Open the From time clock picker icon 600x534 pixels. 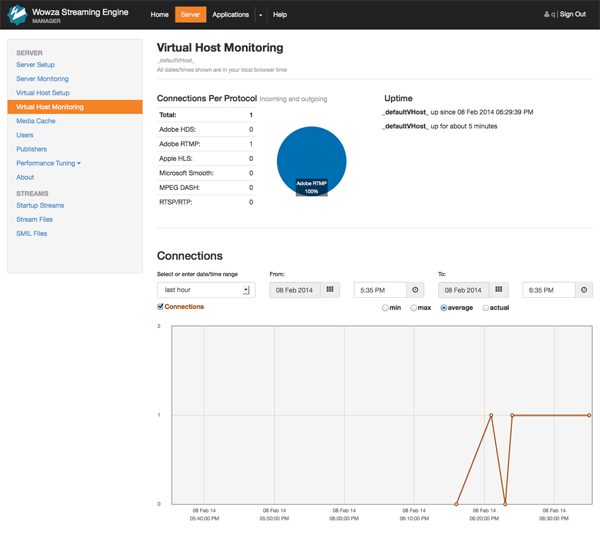(415, 290)
